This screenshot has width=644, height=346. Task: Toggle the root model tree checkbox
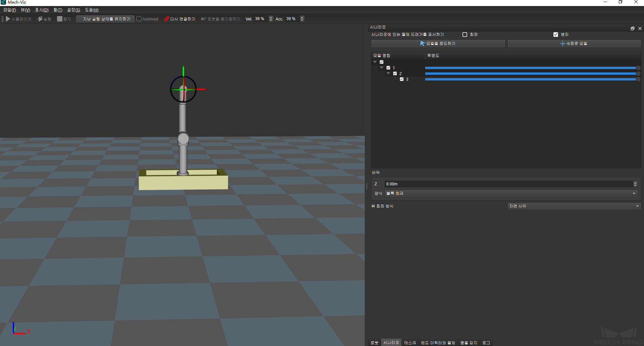point(382,62)
